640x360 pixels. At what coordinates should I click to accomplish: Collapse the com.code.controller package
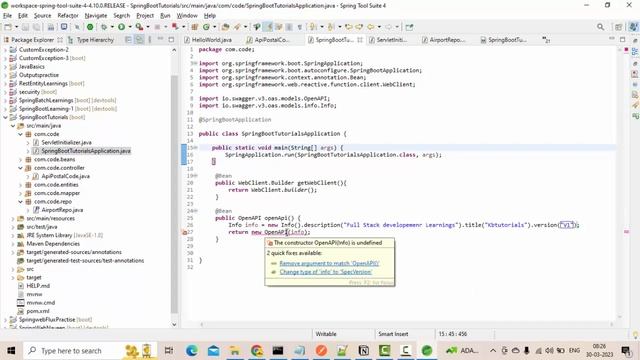20,168
